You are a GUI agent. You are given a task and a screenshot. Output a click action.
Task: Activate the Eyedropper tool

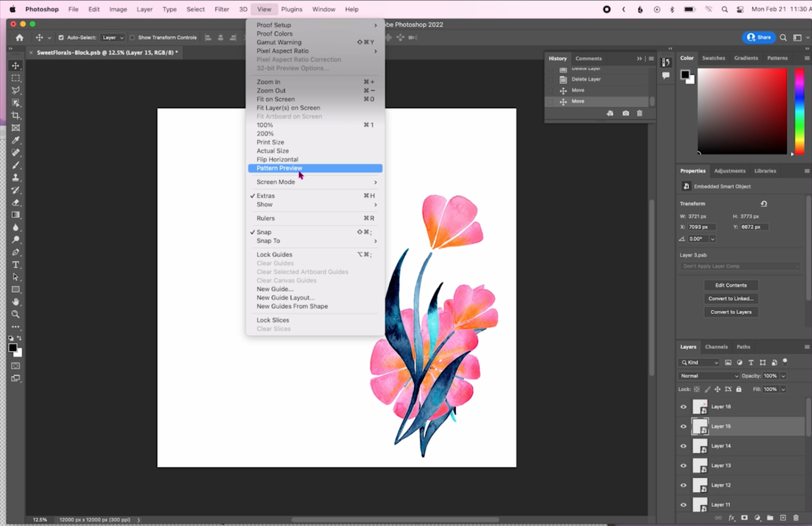click(x=16, y=140)
